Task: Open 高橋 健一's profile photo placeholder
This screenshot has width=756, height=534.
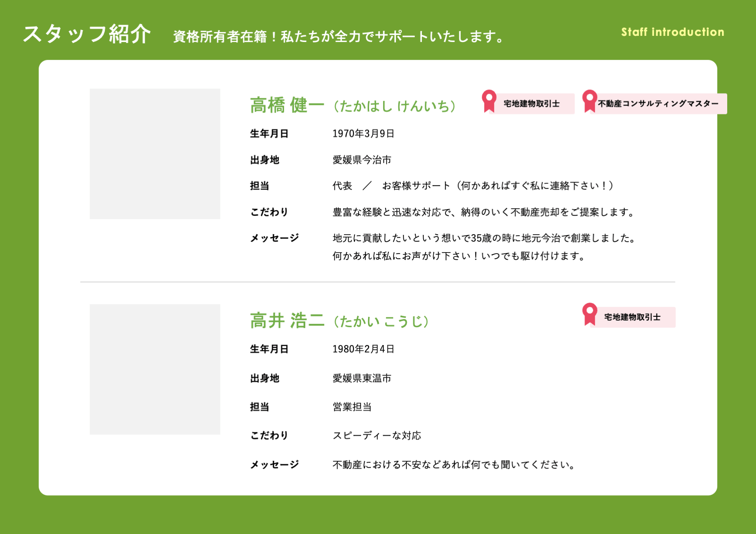Action: pyautogui.click(x=155, y=154)
